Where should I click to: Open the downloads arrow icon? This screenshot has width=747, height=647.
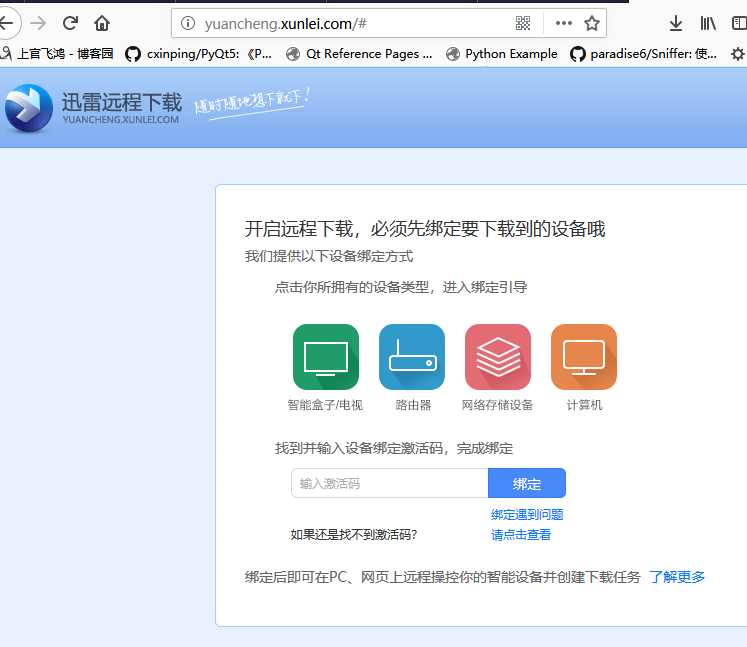click(x=676, y=23)
